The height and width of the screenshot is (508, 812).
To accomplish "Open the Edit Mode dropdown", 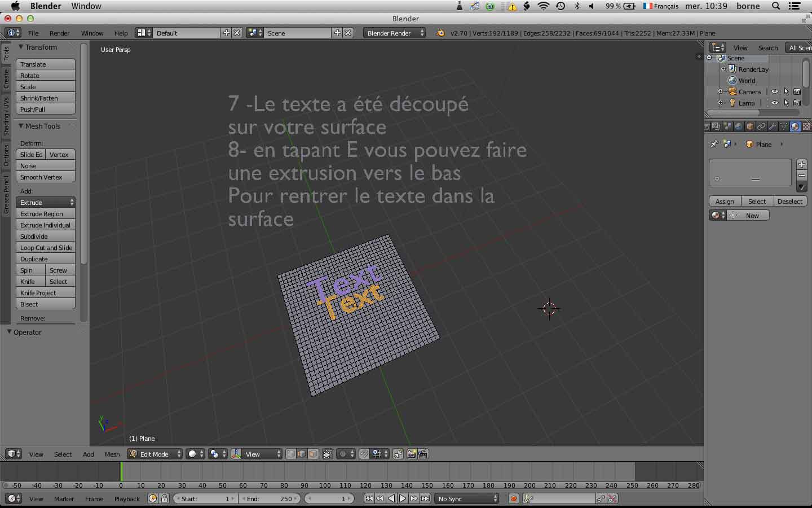I will point(155,454).
